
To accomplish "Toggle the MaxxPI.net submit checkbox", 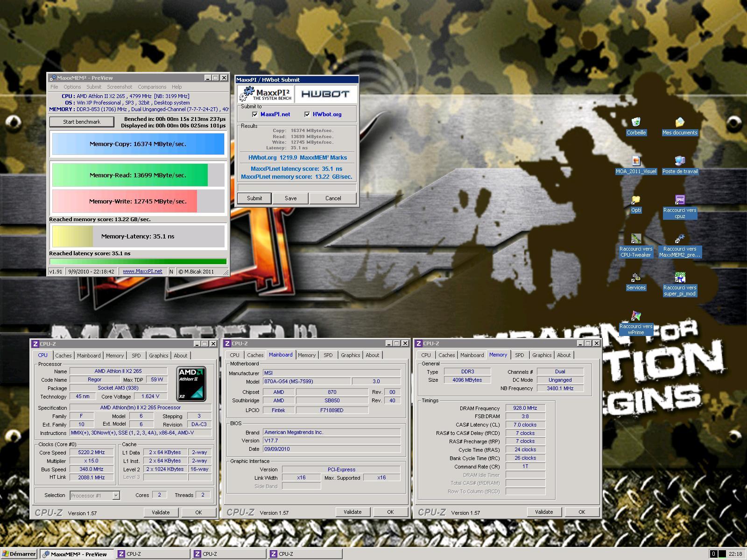I will (x=255, y=114).
